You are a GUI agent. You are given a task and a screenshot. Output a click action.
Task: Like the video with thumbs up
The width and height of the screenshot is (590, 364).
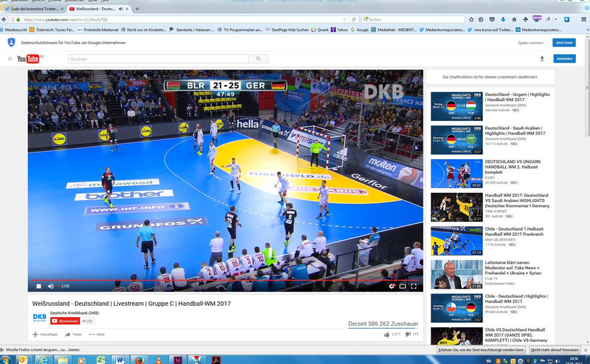pos(386,335)
